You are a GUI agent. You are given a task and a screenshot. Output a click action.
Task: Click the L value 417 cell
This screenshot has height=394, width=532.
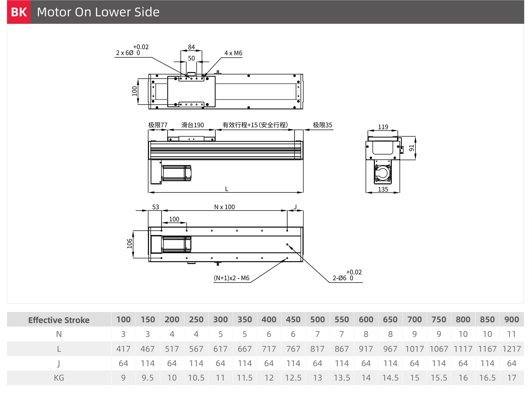[x=123, y=349]
